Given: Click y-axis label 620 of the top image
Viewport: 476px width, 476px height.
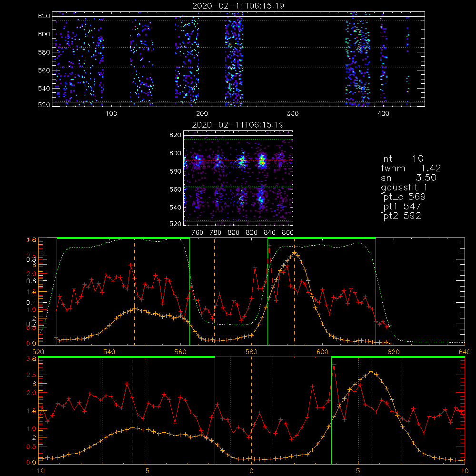Looking at the screenshot, I should point(44,16).
